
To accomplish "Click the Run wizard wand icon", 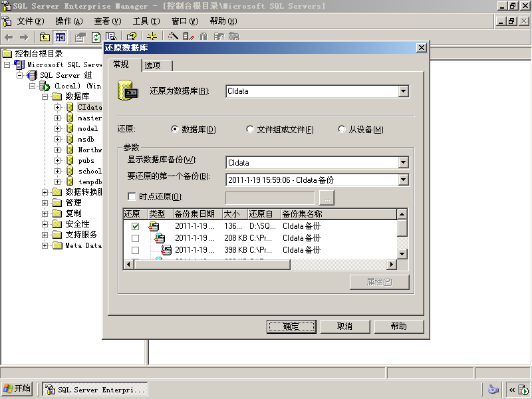I will click(173, 37).
